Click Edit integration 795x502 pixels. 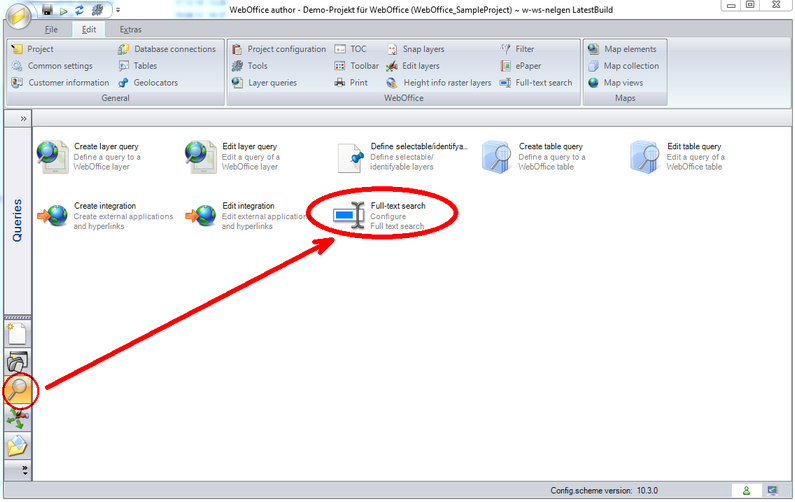(x=247, y=216)
